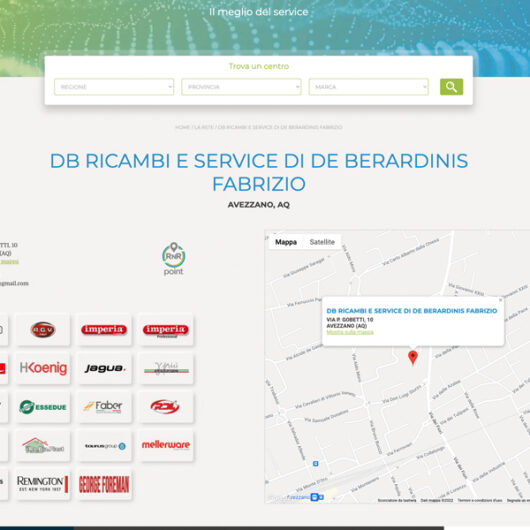Close the map info popup
The image size is (530, 530).
coord(501,300)
